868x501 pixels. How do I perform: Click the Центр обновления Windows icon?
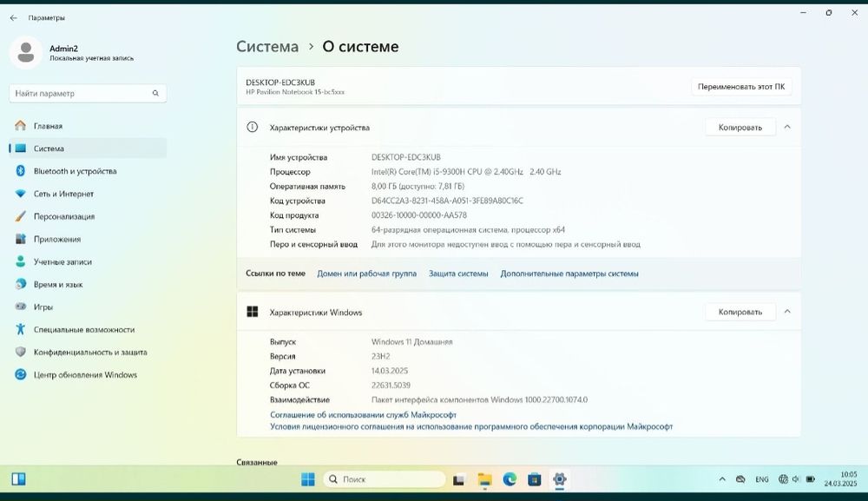21,375
